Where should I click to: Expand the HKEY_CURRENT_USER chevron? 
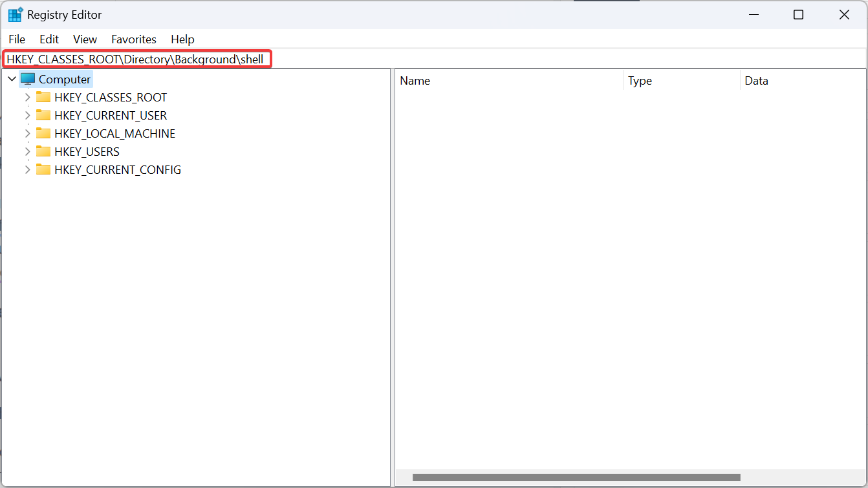click(x=27, y=116)
